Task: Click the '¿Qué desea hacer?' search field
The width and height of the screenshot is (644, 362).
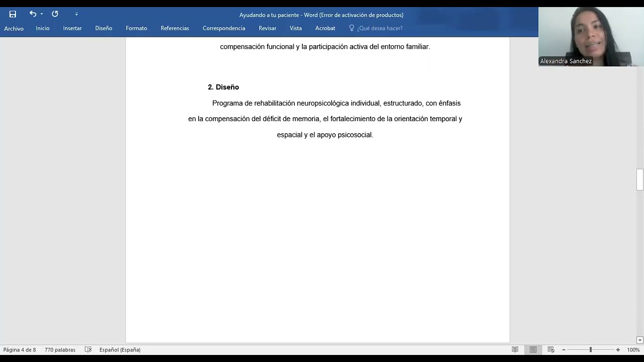Action: click(x=380, y=28)
